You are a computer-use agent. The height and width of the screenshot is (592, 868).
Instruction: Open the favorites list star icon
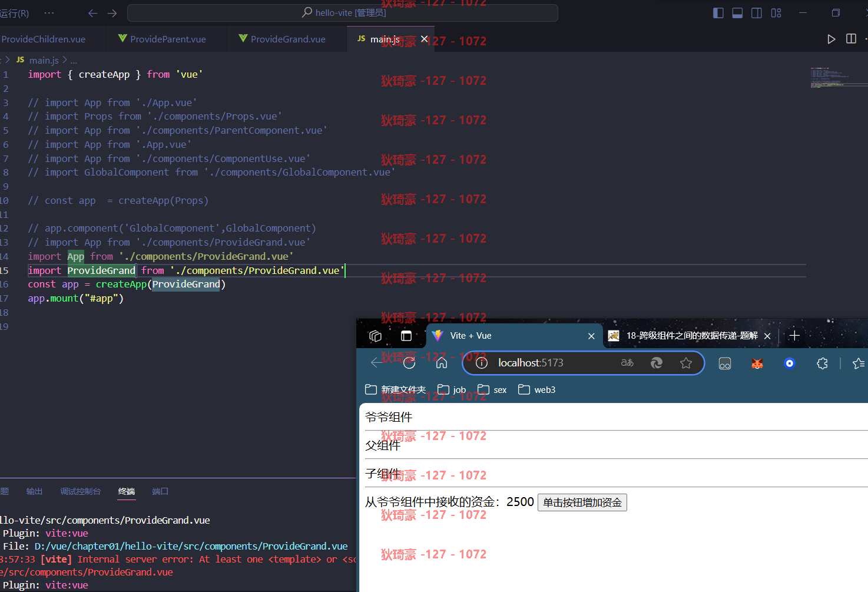click(x=859, y=363)
